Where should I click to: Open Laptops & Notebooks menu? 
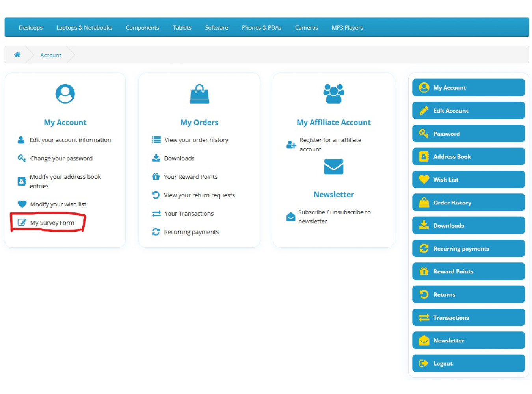coord(84,28)
